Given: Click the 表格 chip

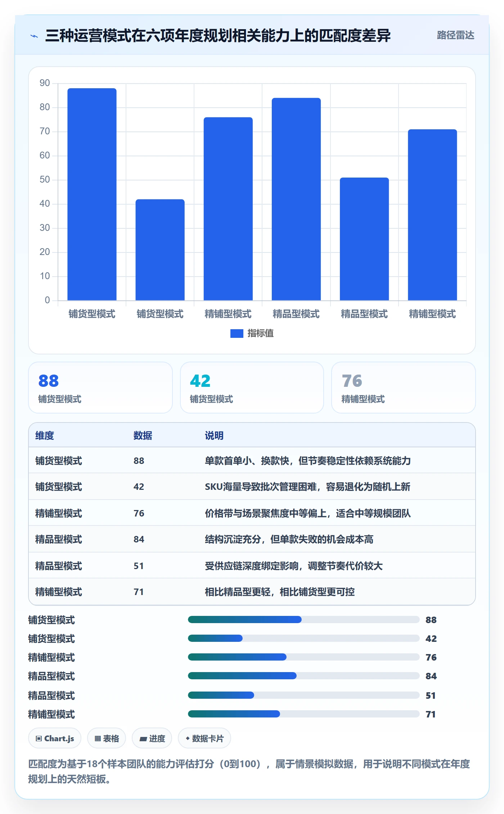Looking at the screenshot, I should click(107, 738).
